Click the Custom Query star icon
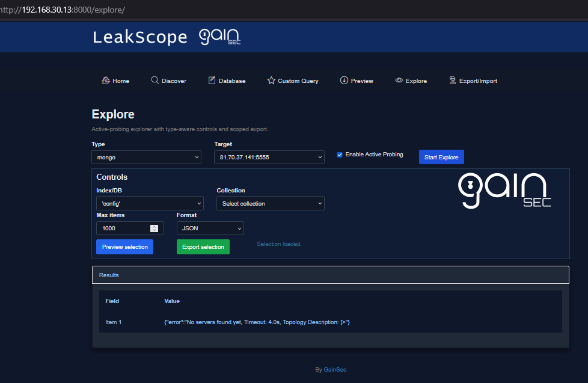Screen dimensions: 588x383 coord(271,81)
